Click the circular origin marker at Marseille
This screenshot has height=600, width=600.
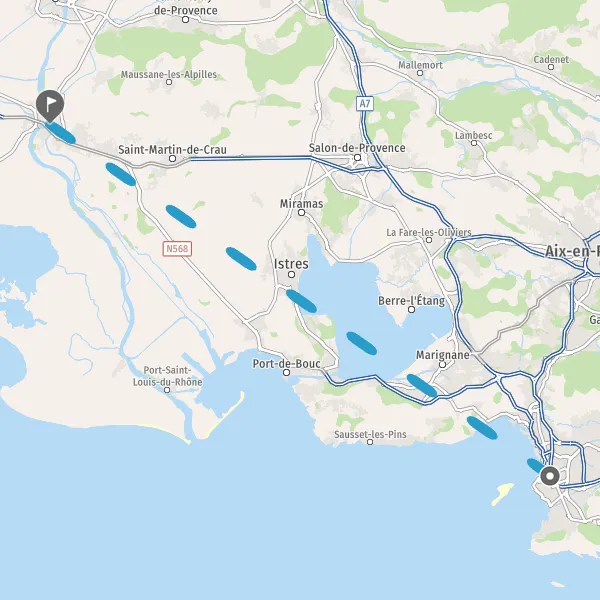(550, 477)
